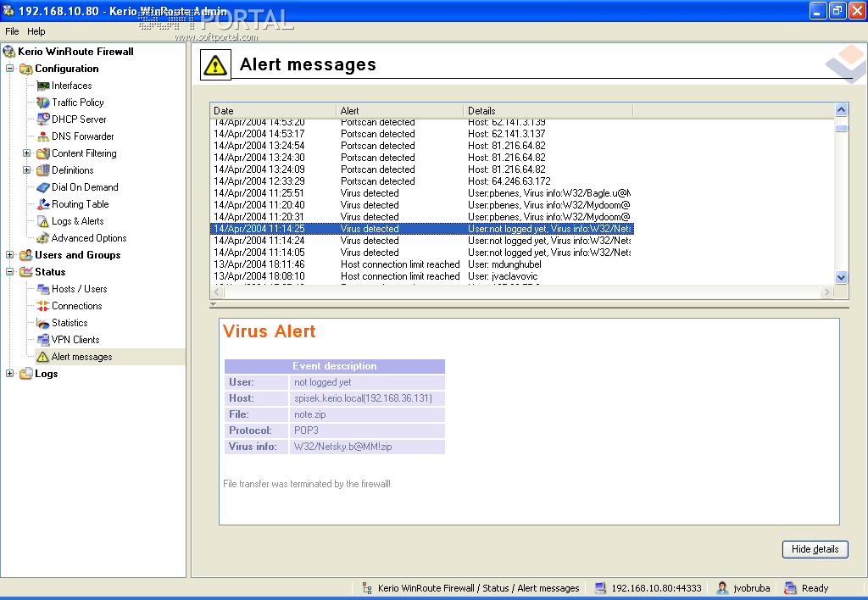Click the horizontal scrollbar left arrow
The height and width of the screenshot is (600, 868).
(217, 292)
